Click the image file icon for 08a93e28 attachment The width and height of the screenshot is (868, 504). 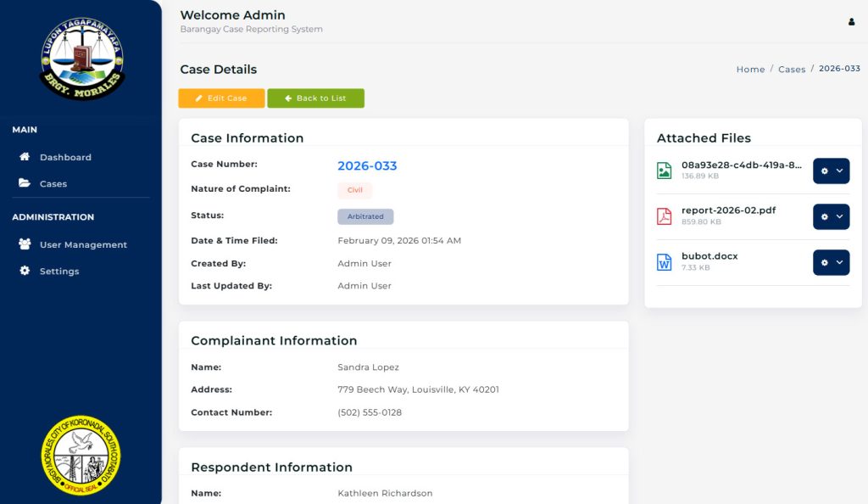665,171
